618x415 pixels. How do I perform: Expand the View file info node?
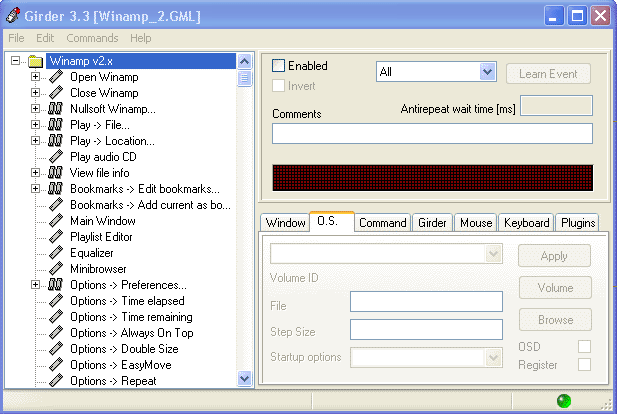point(35,173)
